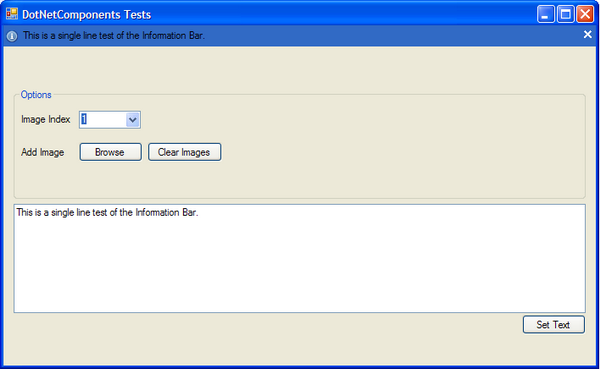600x369 pixels.
Task: Dismiss the Information Bar with its X
Action: [x=587, y=35]
